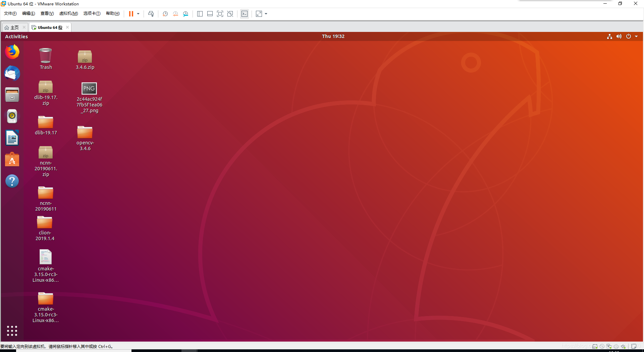Open Ubuntu Software from the dock
This screenshot has width=644, height=352.
[12, 159]
